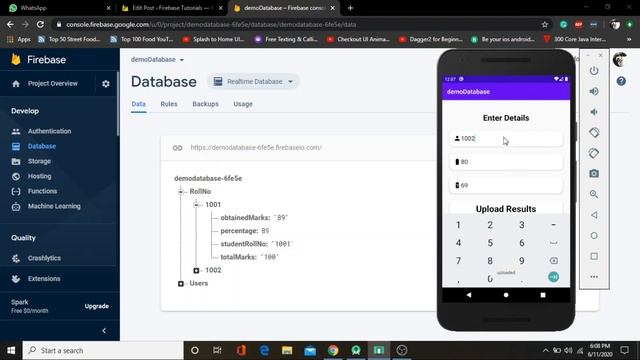Viewport: 640px width, 360px height.
Task: Open emulator extended controls three dots
Action: [x=594, y=277]
